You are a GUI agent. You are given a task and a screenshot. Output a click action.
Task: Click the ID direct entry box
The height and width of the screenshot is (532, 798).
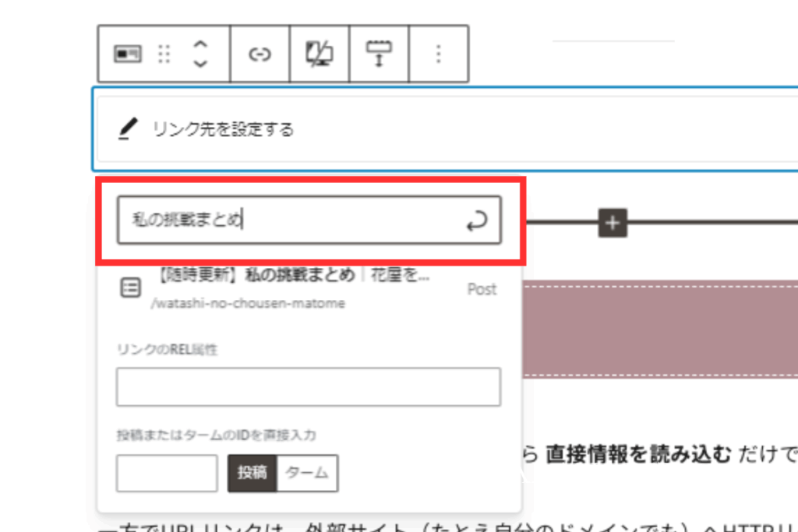(166, 473)
